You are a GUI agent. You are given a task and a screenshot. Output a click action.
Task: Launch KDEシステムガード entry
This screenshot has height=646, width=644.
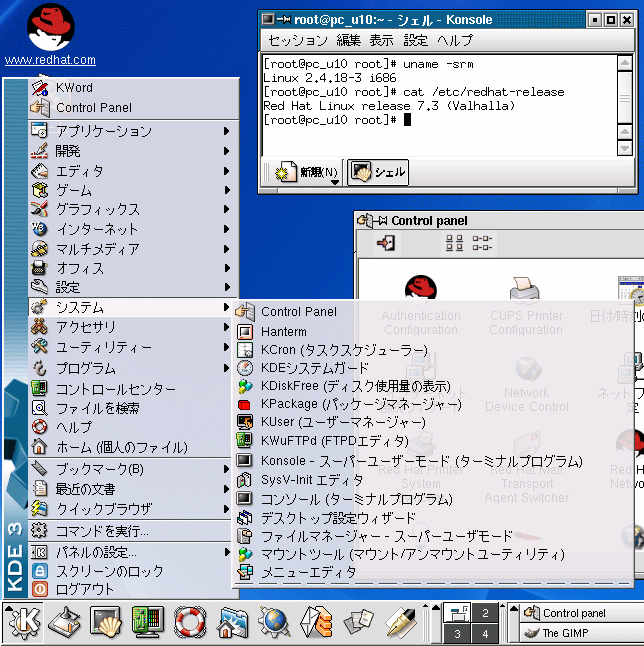coord(433,368)
